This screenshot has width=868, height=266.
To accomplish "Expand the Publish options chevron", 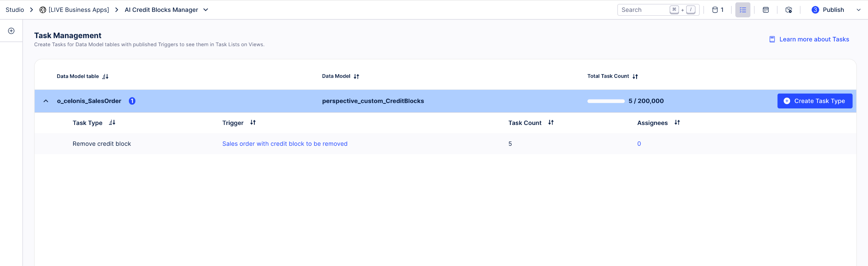I will [x=859, y=10].
